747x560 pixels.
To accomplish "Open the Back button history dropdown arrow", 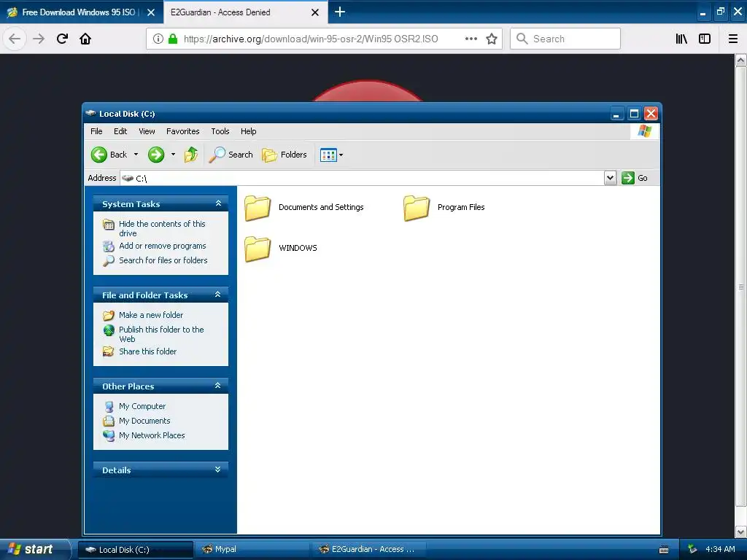I will click(136, 155).
